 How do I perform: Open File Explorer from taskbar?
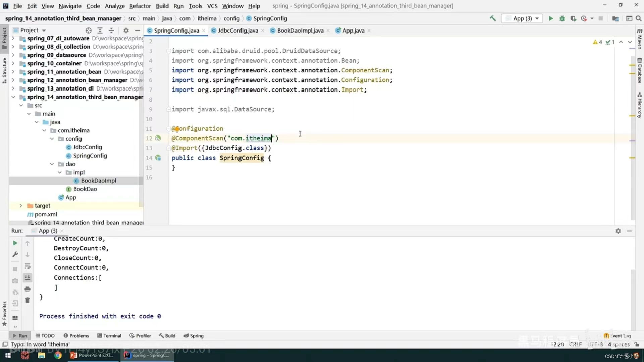tap(41, 355)
